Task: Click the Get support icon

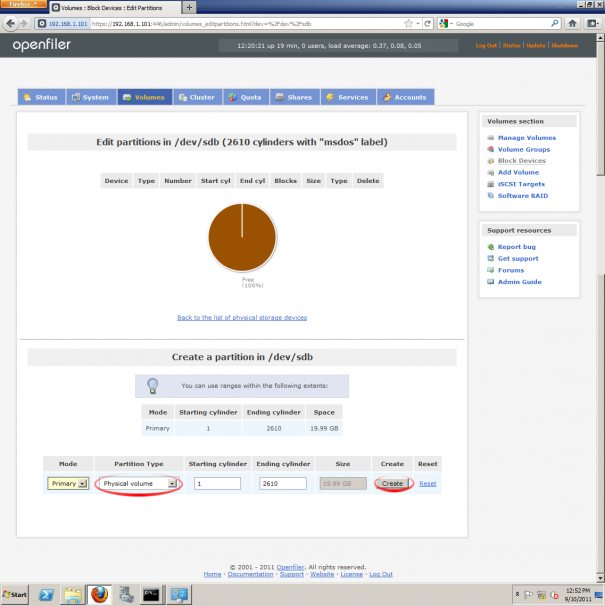Action: click(x=491, y=258)
